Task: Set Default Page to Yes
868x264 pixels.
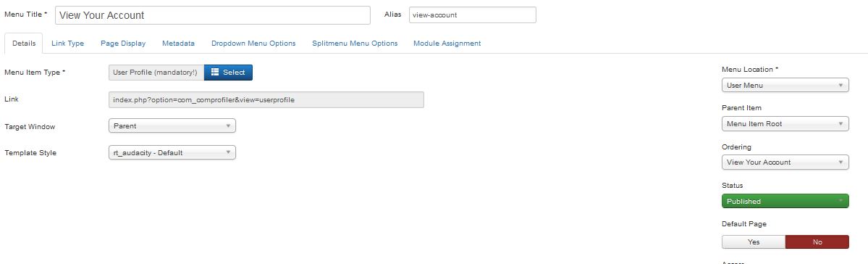Action: tap(754, 242)
